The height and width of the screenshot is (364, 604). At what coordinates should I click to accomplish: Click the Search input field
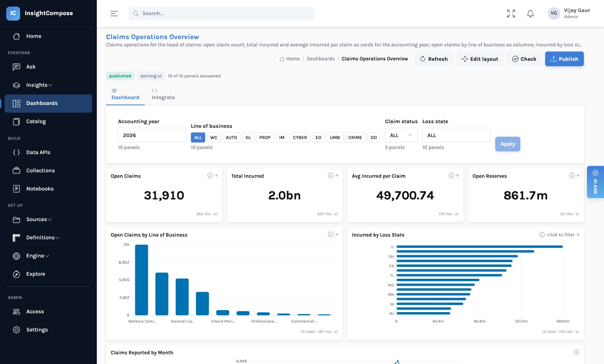pos(221,14)
